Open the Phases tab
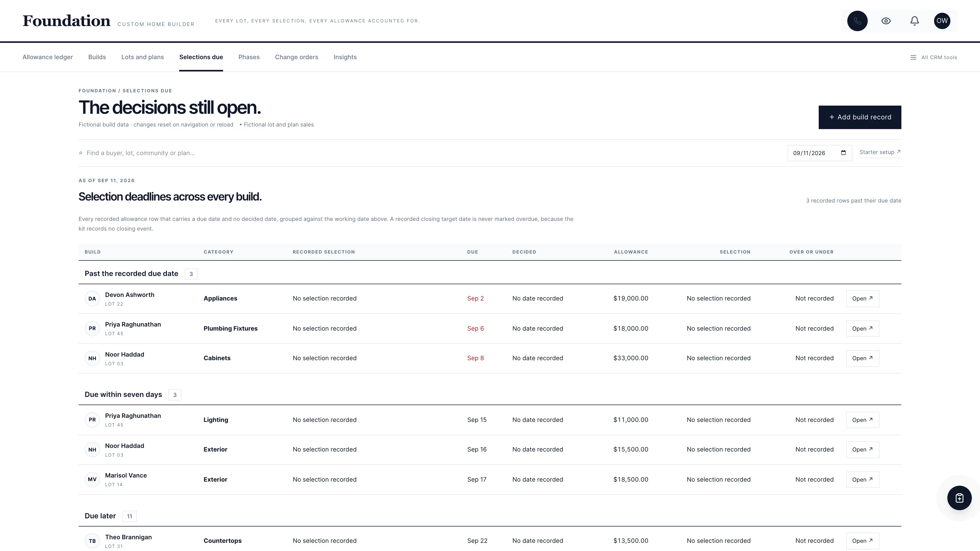The image size is (980, 551). [249, 57]
